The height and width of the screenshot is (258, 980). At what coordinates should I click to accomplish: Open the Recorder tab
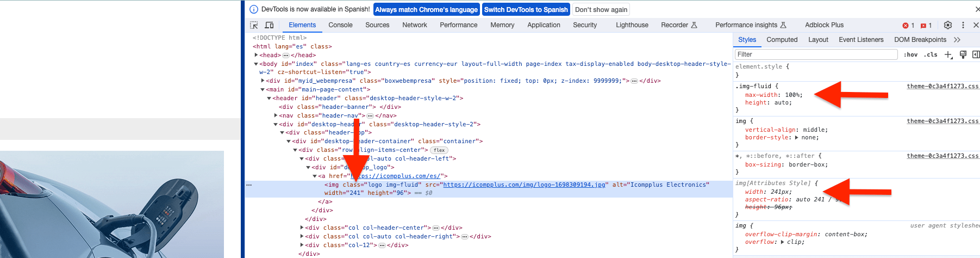tap(679, 25)
